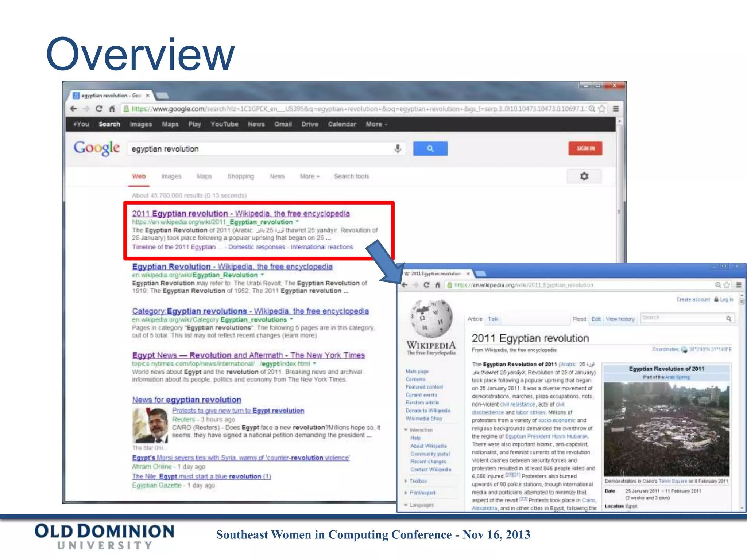This screenshot has height=560, width=747.
Task: Expand dropdown arrow beside Category Egyptian_revolutions URL
Action: pyautogui.click(x=291, y=319)
